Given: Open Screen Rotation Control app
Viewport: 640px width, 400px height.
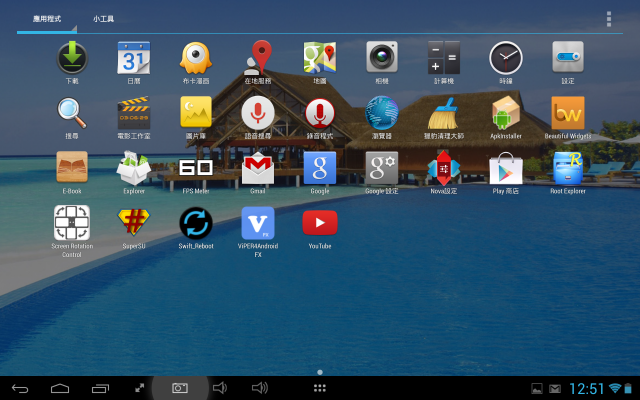Looking at the screenshot, I should [x=72, y=222].
